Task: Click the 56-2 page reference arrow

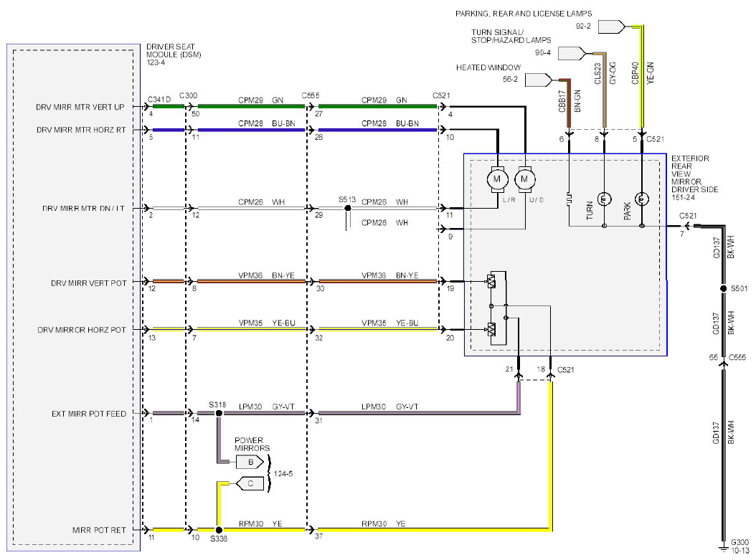Action: 539,80
